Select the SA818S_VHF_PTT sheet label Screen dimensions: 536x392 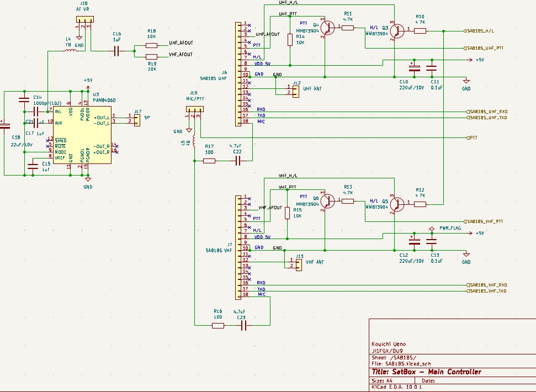click(x=484, y=221)
